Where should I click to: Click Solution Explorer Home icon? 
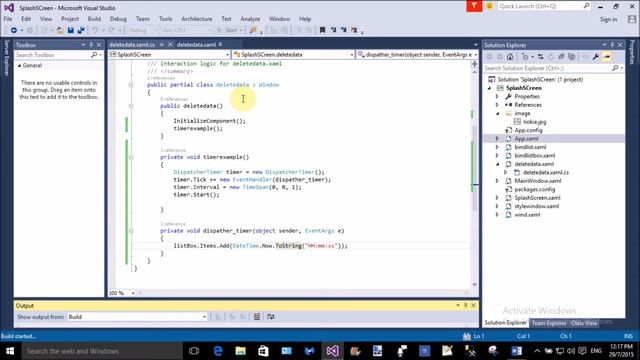(x=510, y=57)
